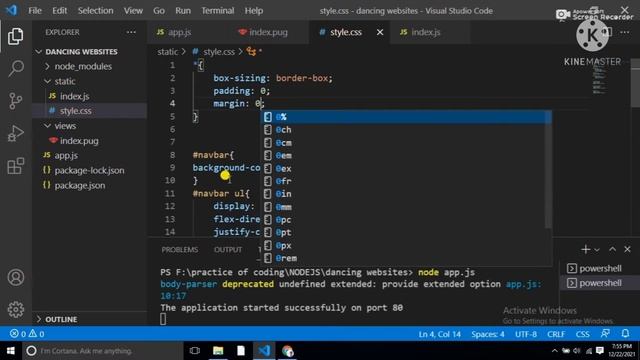The image size is (640, 360).
Task: Open package-lock.json in the file tree
Action: tap(89, 170)
